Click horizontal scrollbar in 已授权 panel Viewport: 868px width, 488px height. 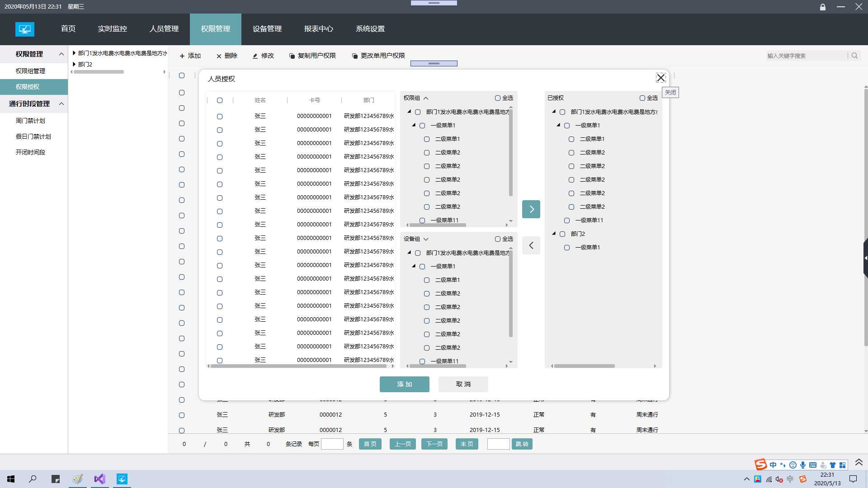pos(585,366)
